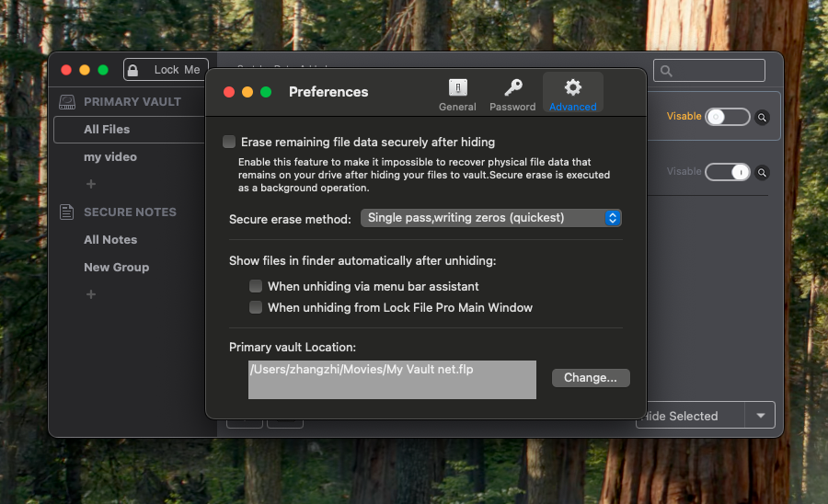The height and width of the screenshot is (504, 828).
Task: Click the search field in main window
Action: pyautogui.click(x=709, y=70)
